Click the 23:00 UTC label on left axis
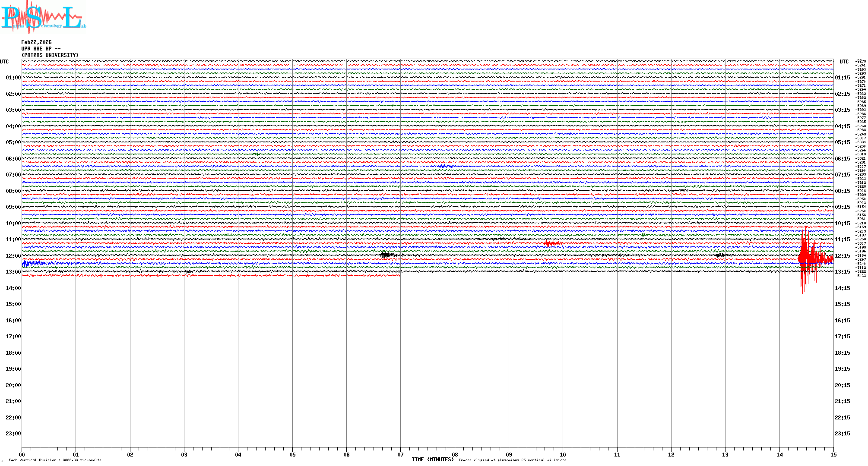This screenshot has width=868, height=466. (x=13, y=434)
